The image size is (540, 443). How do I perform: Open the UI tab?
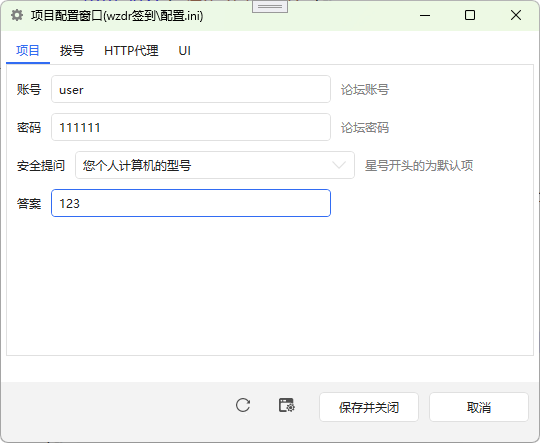click(x=185, y=51)
